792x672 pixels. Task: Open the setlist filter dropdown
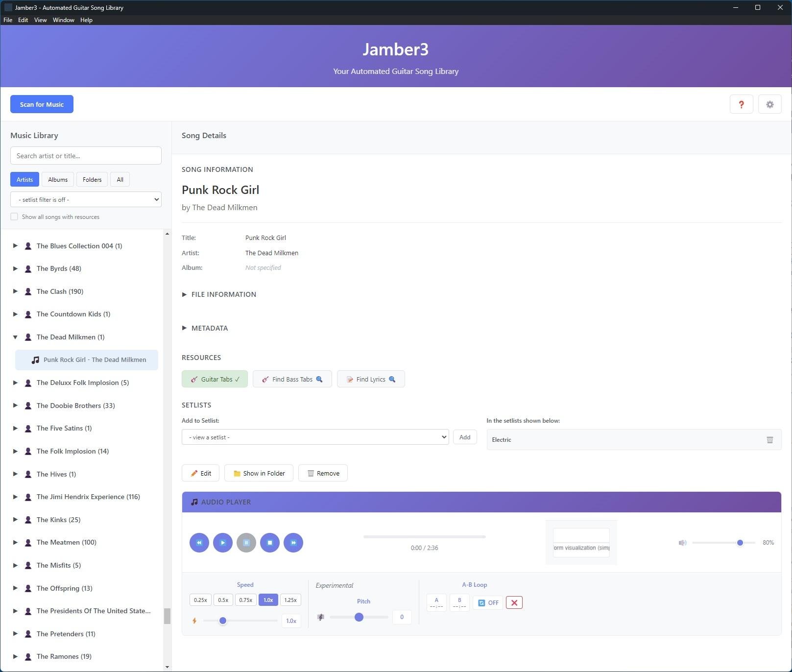click(x=86, y=199)
